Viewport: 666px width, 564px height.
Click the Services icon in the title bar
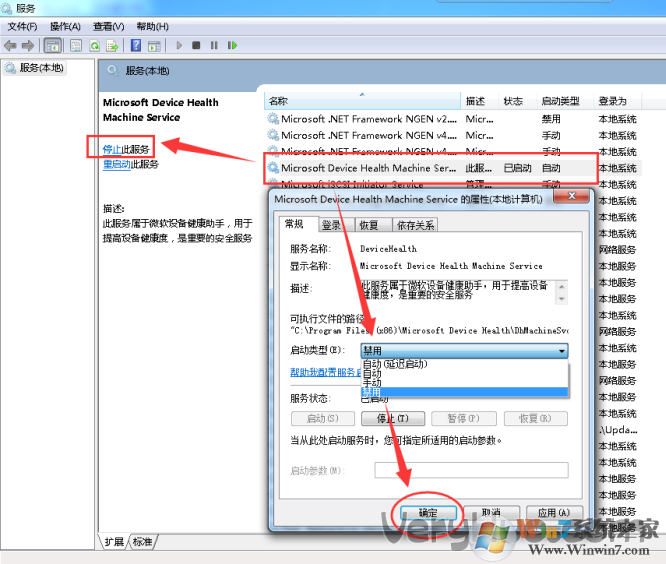click(x=6, y=8)
